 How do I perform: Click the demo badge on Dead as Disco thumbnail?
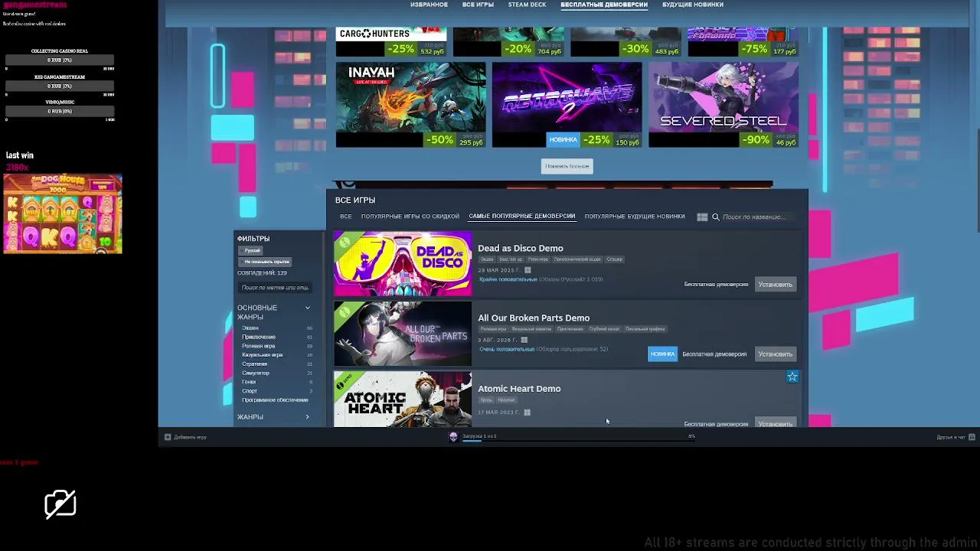(344, 242)
